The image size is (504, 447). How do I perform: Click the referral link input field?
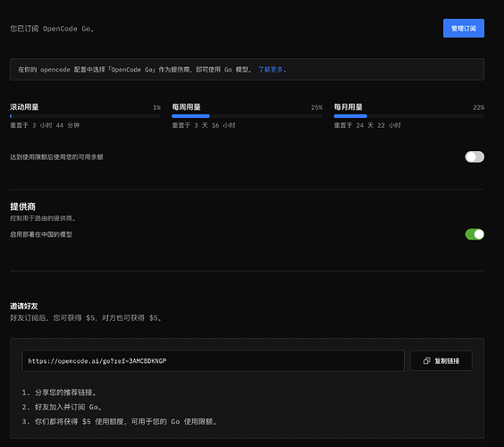click(213, 361)
